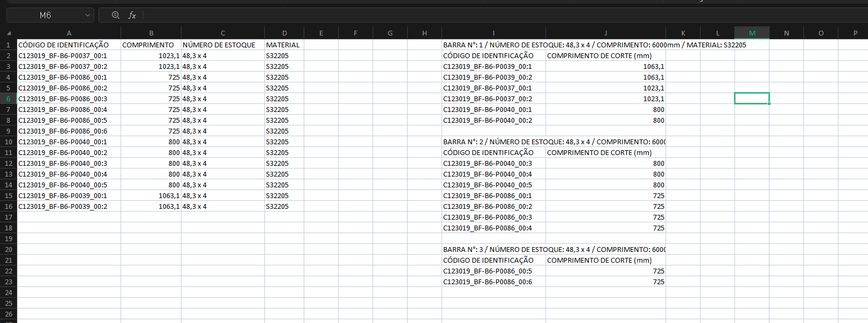Click the Select All corner triangle
Image resolution: width=868 pixels, height=323 pixels.
coord(9,33)
